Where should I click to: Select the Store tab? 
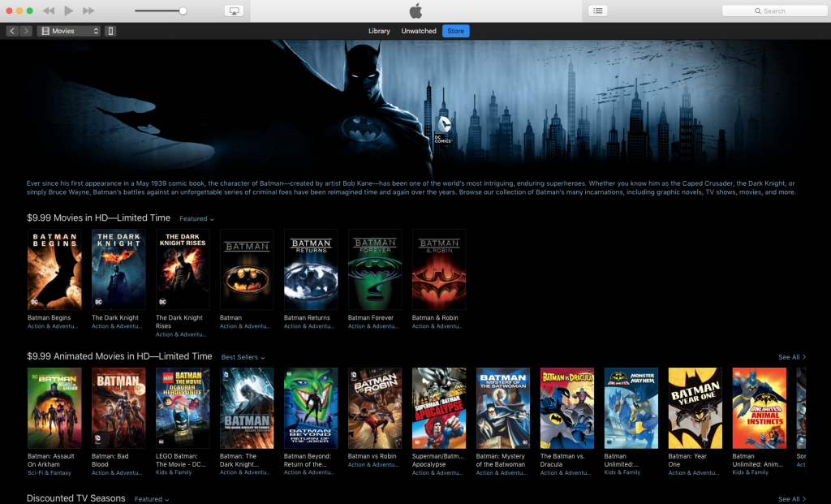(456, 31)
